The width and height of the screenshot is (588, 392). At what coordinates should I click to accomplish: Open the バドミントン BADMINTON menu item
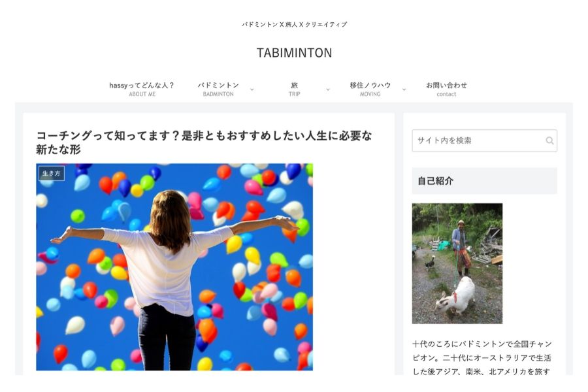point(218,90)
